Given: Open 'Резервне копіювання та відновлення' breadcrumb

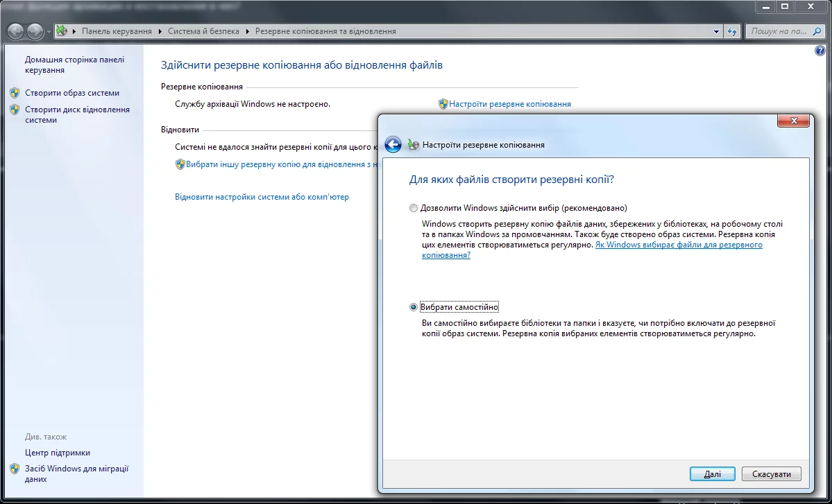Looking at the screenshot, I should pyautogui.click(x=326, y=31).
